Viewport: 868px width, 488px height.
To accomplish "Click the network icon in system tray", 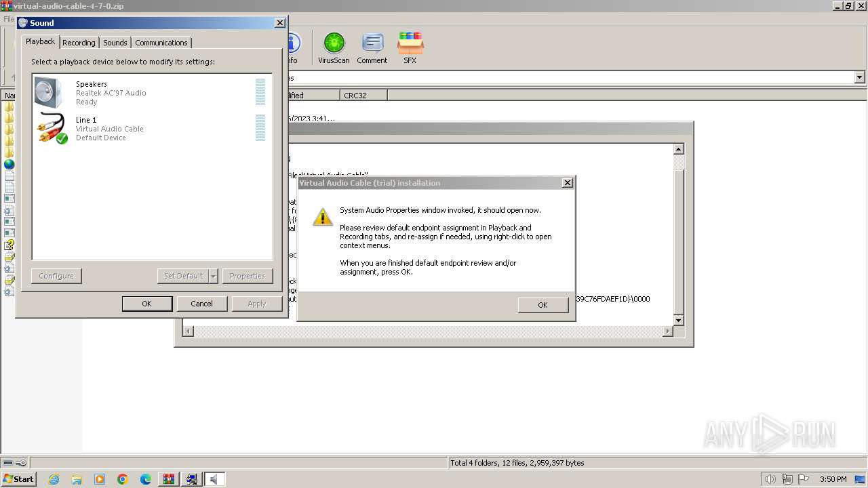I will [787, 479].
